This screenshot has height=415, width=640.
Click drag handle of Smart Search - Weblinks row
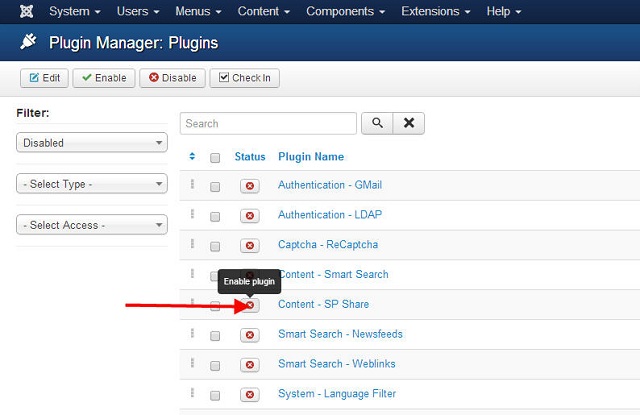click(x=192, y=363)
